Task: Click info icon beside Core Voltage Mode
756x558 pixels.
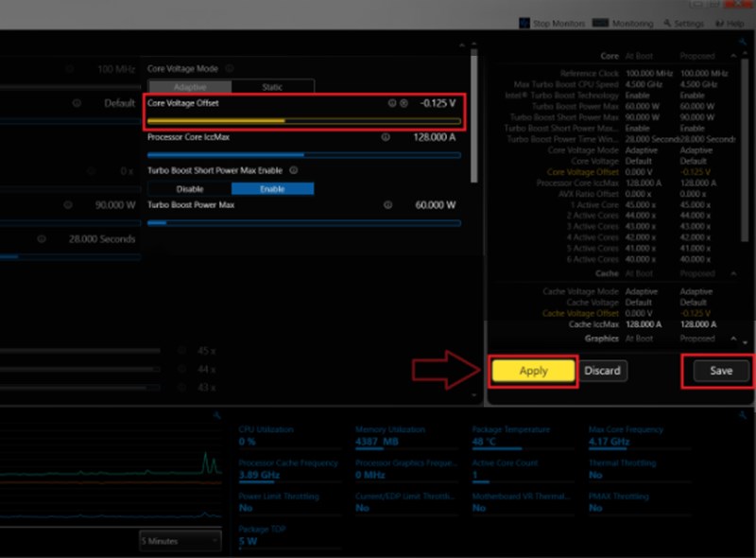Action: 230,69
